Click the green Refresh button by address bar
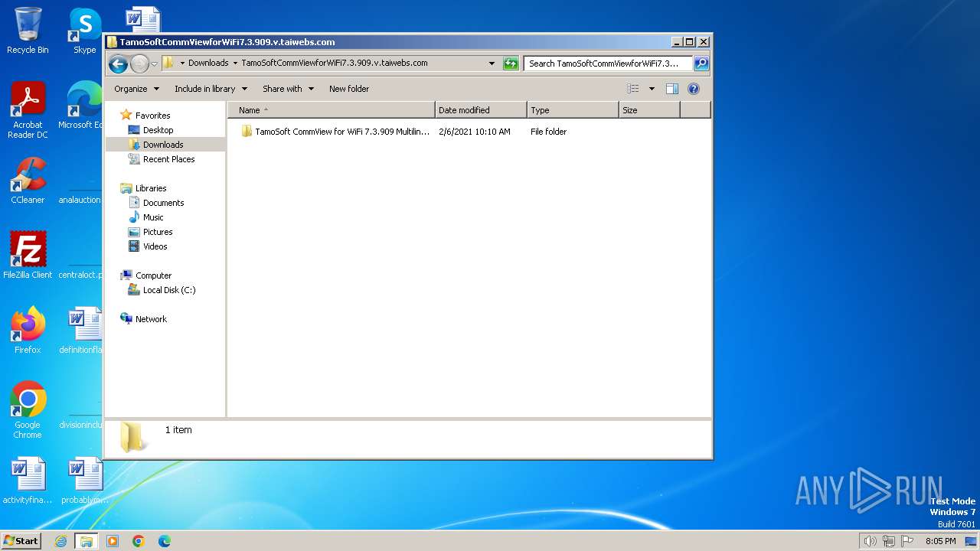The image size is (980, 551). click(511, 64)
